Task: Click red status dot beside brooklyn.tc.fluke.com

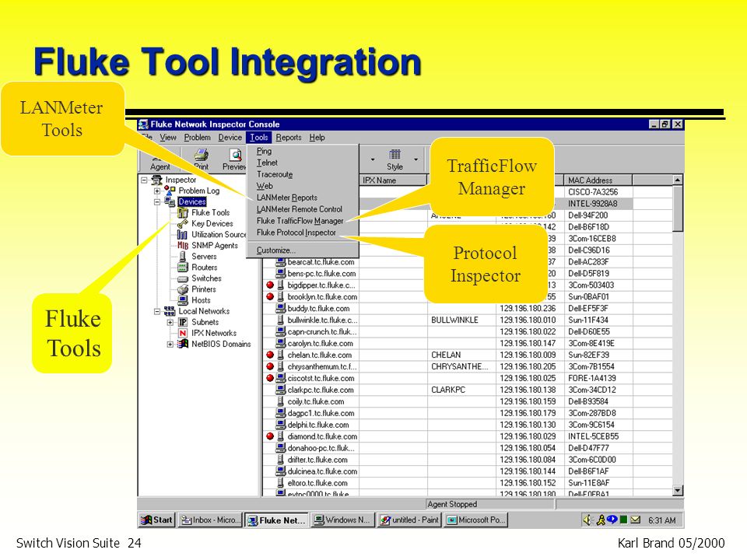Action: [270, 296]
